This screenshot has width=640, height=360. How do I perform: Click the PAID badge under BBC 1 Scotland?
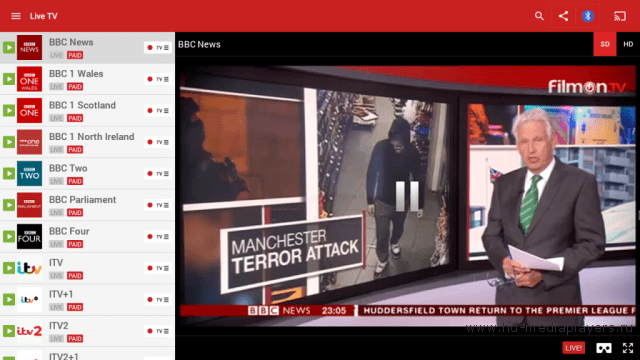coord(75,118)
